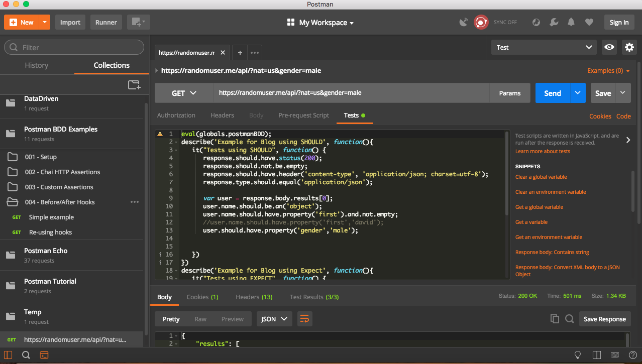Open the Learn more about tests link

point(543,151)
